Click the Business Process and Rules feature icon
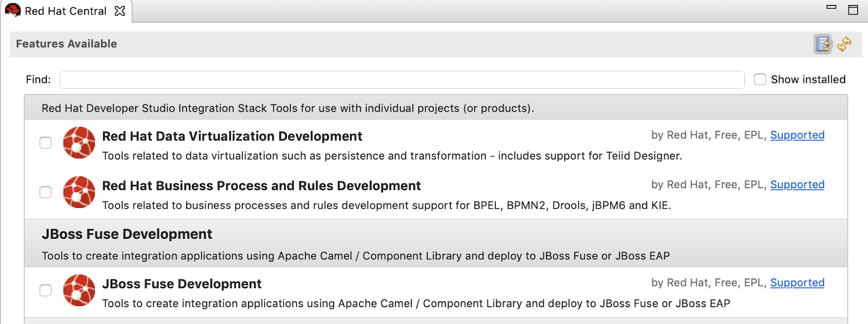Viewport: 868px width, 324px height. tap(79, 192)
